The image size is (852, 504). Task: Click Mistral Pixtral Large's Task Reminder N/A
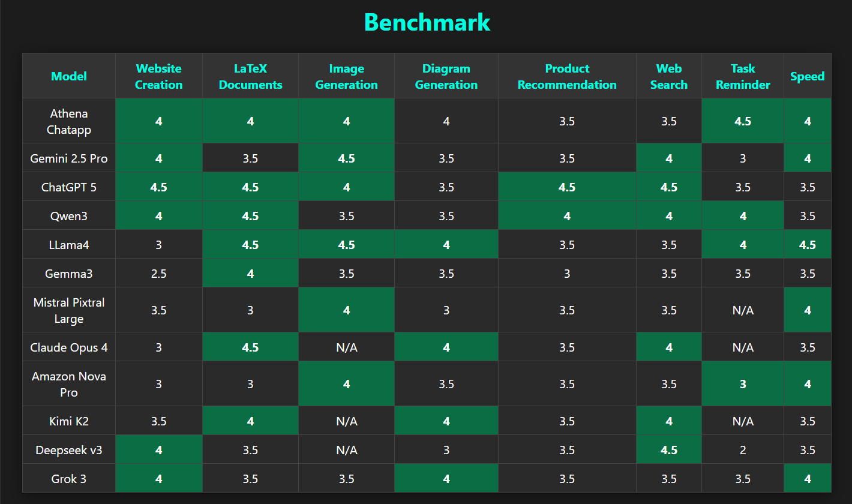tap(743, 310)
